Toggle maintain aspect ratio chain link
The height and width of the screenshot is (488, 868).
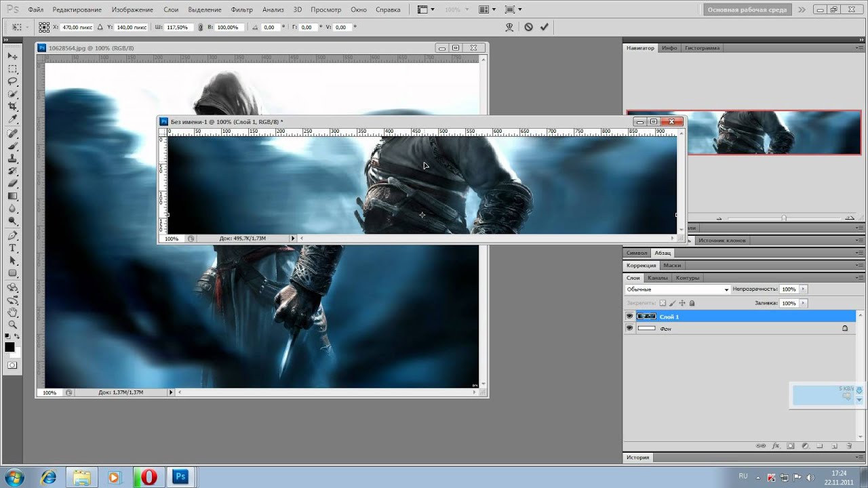pos(200,27)
